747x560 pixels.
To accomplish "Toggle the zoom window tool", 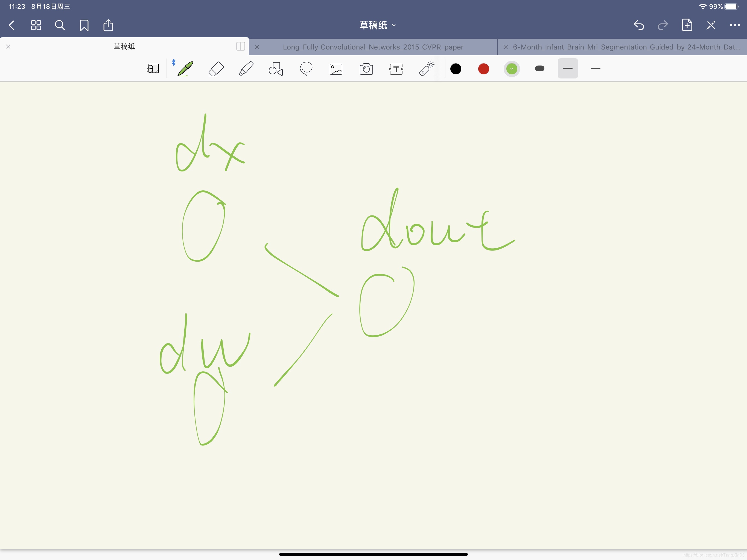I will coord(153,69).
